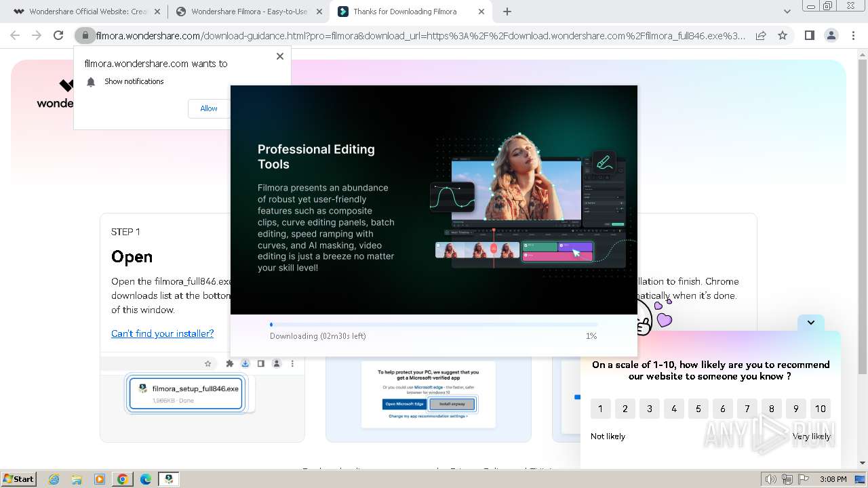Rate recommendation score 7

[x=747, y=409]
